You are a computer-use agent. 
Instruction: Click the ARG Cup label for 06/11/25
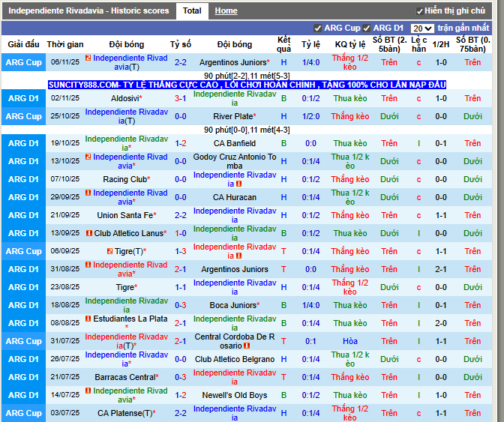(x=23, y=62)
